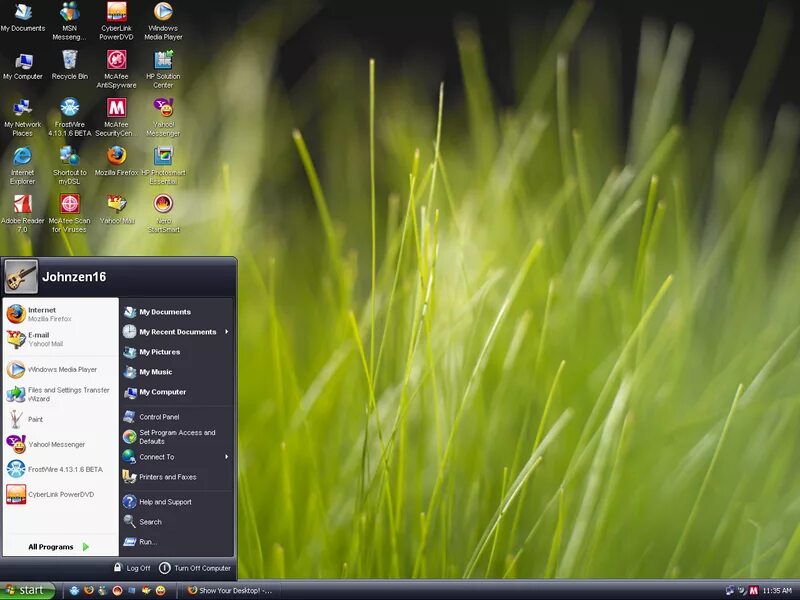The height and width of the screenshot is (600, 800).
Task: Open My Documents desktop icon
Action: 22,17
